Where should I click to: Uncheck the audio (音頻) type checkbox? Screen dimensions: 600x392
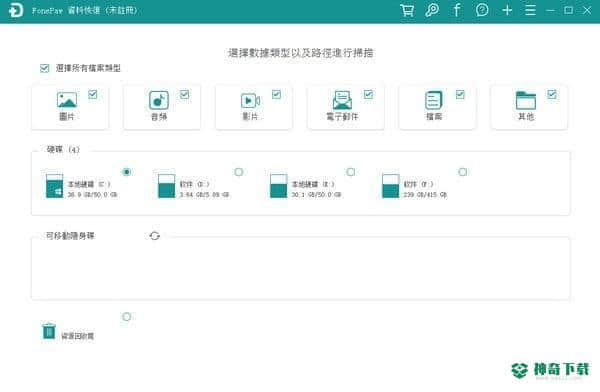(184, 94)
